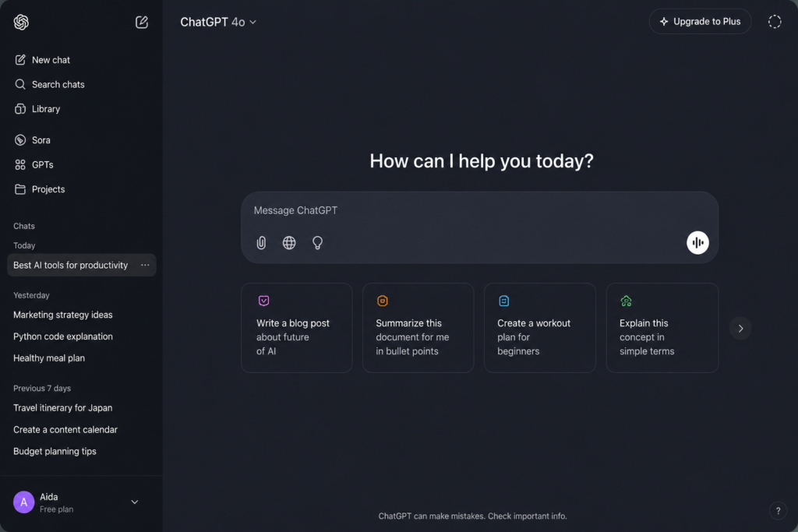Click the New chat pencil icon
The height and width of the screenshot is (532, 798).
19,59
